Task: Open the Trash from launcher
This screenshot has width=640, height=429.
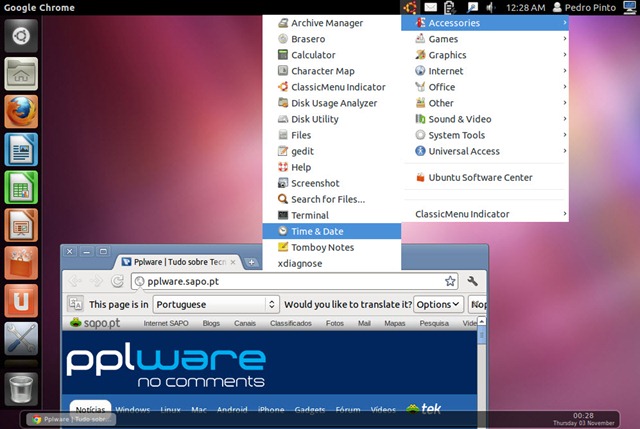Action: click(x=21, y=389)
